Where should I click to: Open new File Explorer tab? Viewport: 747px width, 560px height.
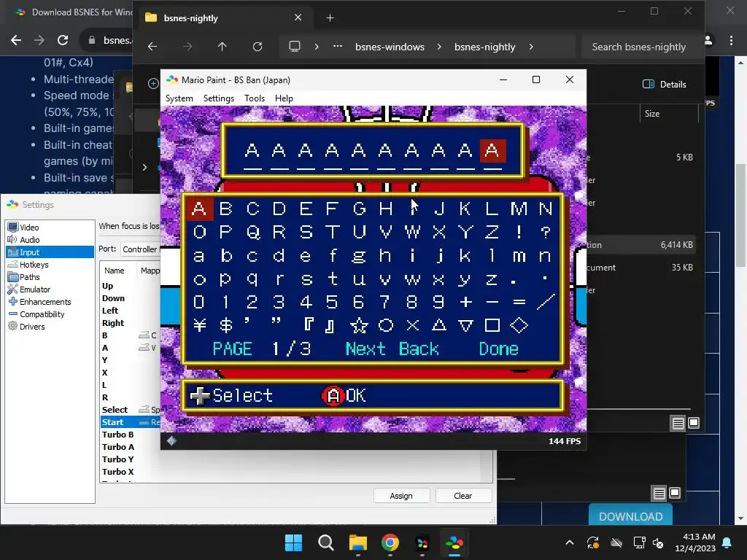tap(330, 18)
